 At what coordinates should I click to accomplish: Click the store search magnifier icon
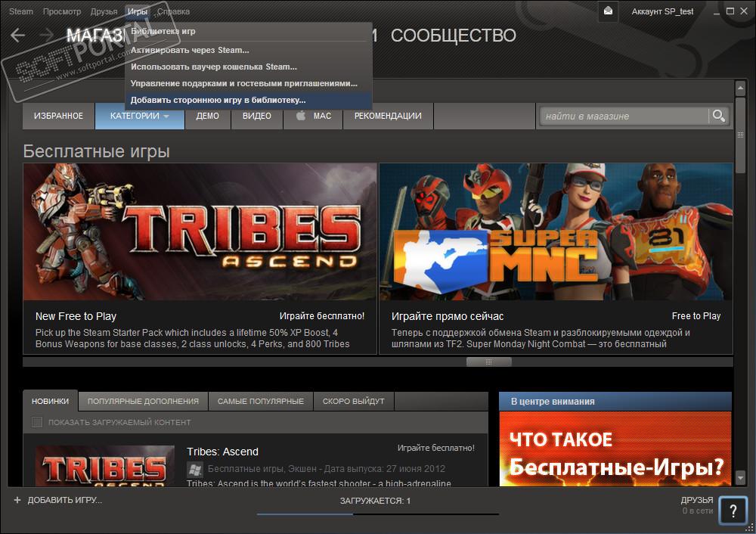(x=718, y=116)
